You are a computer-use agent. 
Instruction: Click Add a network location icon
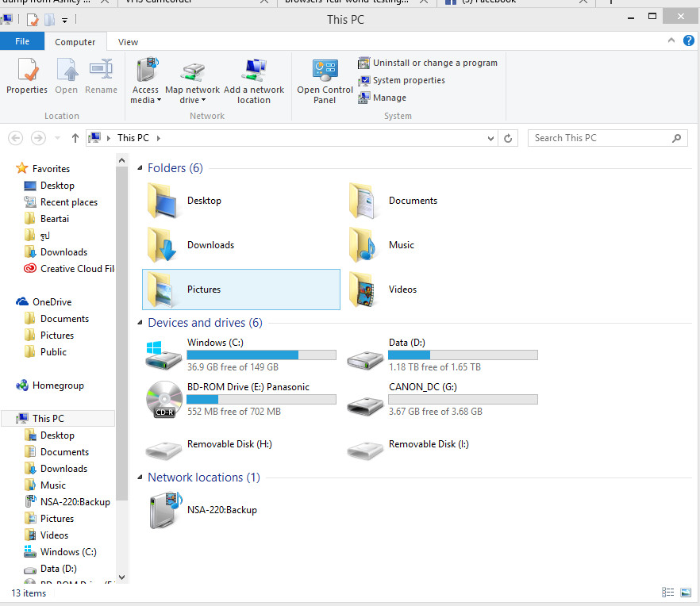click(x=254, y=73)
